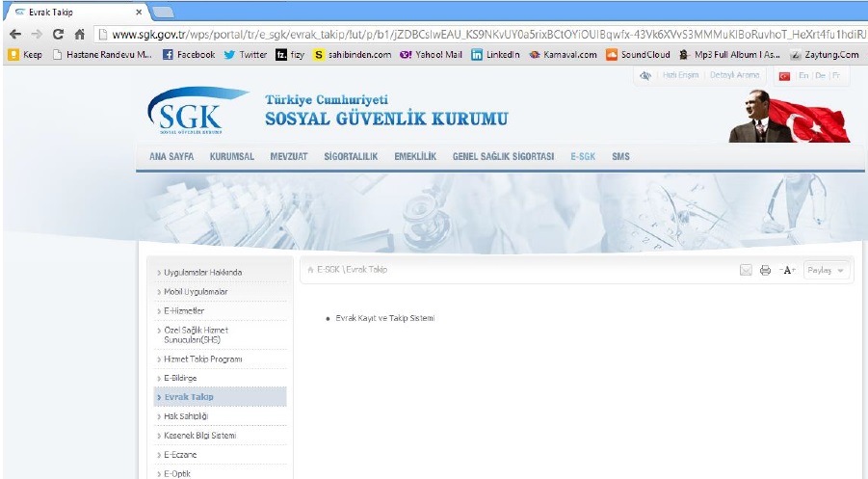
Task: Reload the page with the refresh icon
Action: [58, 35]
